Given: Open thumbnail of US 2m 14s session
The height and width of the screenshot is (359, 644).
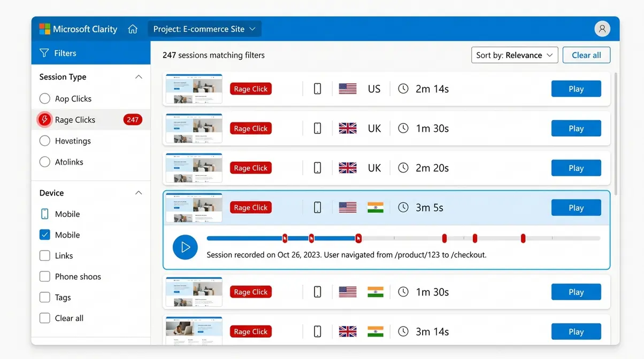Looking at the screenshot, I should (x=194, y=89).
